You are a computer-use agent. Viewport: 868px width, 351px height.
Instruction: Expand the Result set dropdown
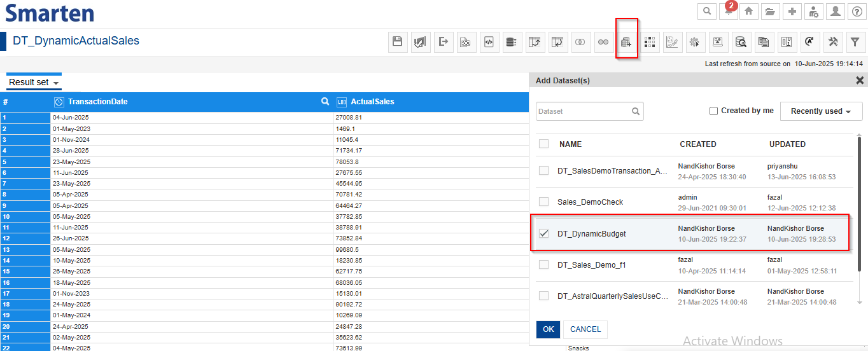34,83
